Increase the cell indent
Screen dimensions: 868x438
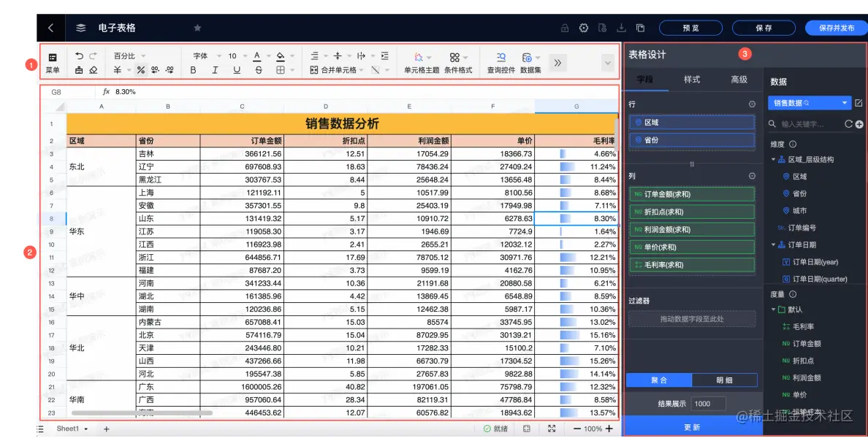[385, 56]
